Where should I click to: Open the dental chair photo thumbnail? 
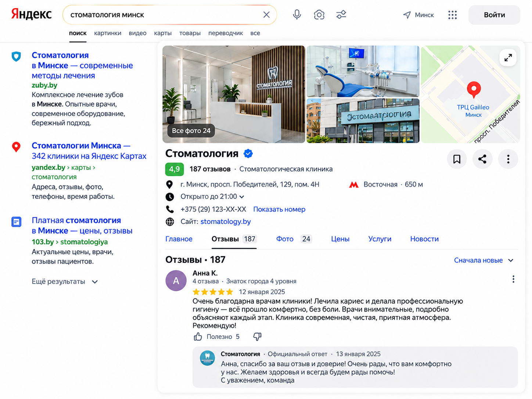[x=363, y=71]
